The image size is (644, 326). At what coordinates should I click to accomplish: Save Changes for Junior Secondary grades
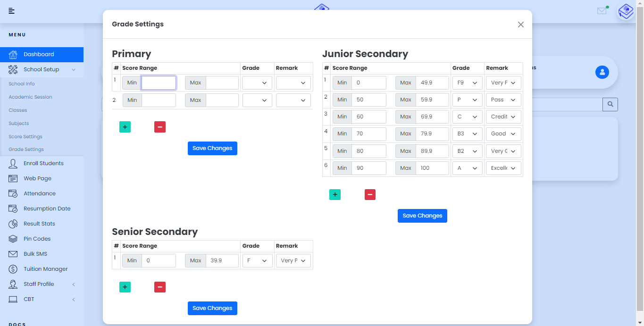point(422,216)
